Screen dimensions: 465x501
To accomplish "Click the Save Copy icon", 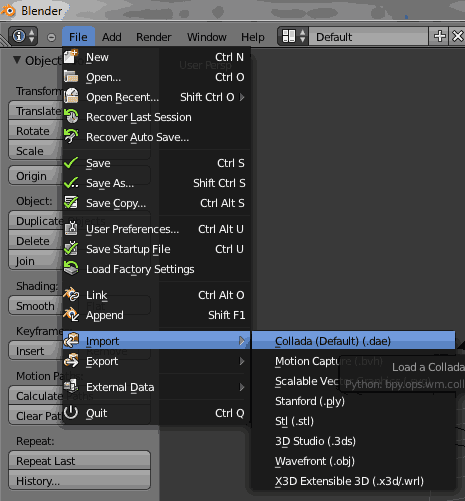I will point(71,202).
